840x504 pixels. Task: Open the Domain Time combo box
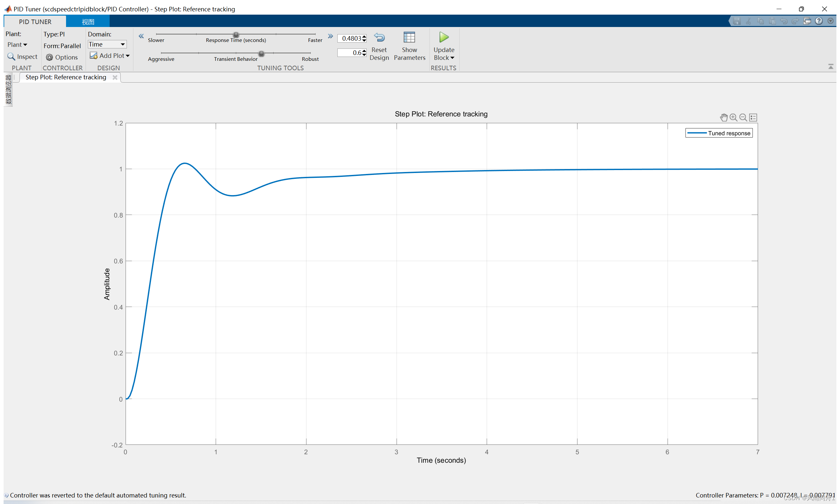[107, 45]
